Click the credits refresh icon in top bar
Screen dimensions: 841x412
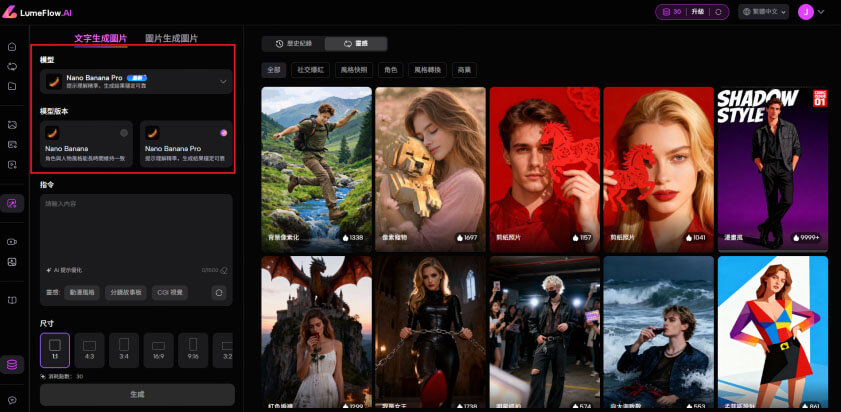coord(666,12)
